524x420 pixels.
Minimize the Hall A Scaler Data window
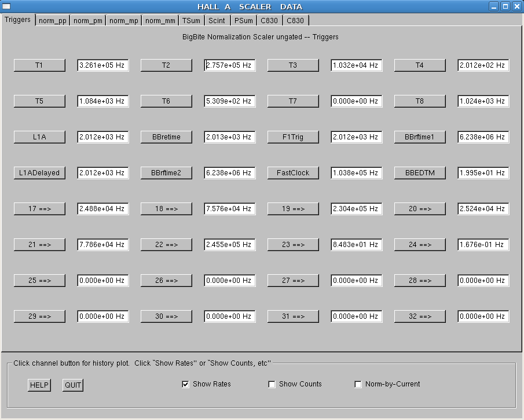point(494,6)
